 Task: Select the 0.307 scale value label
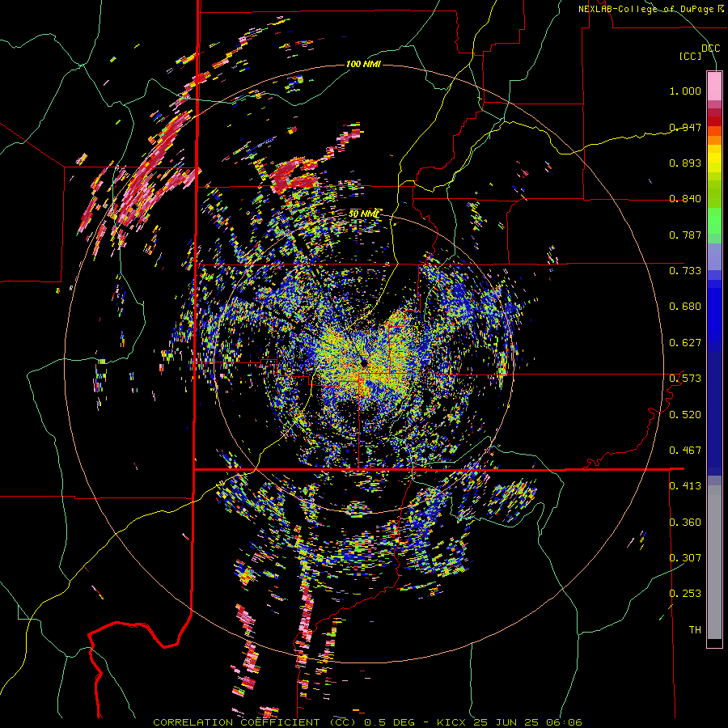(x=685, y=557)
